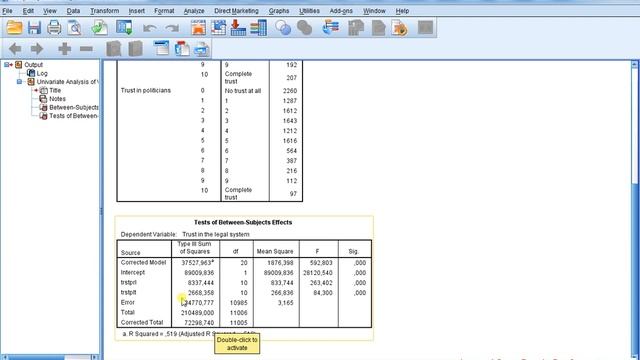Click the Go to Variable icon
This screenshot has height=360, width=640.
point(238,28)
